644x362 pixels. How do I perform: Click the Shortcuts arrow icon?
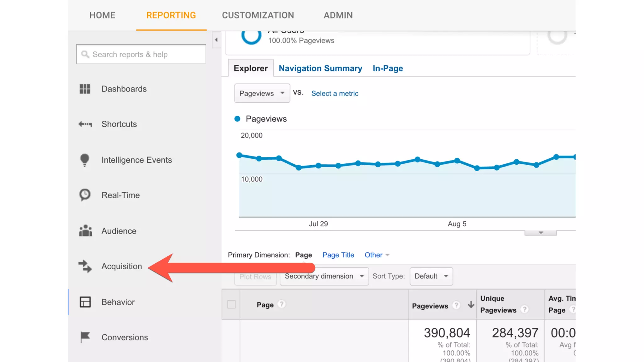[85, 124]
